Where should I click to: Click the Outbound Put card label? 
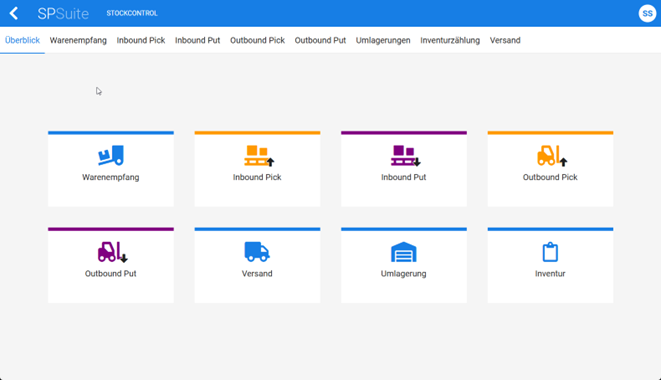click(110, 273)
